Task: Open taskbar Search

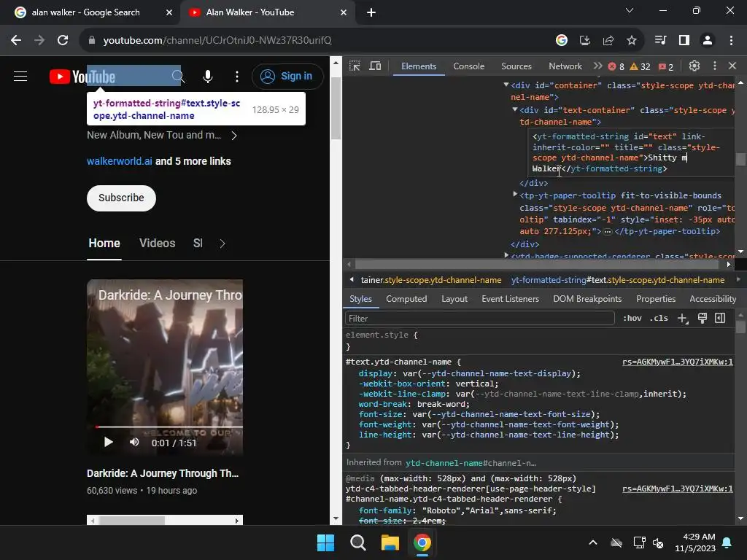Action: pos(357,542)
